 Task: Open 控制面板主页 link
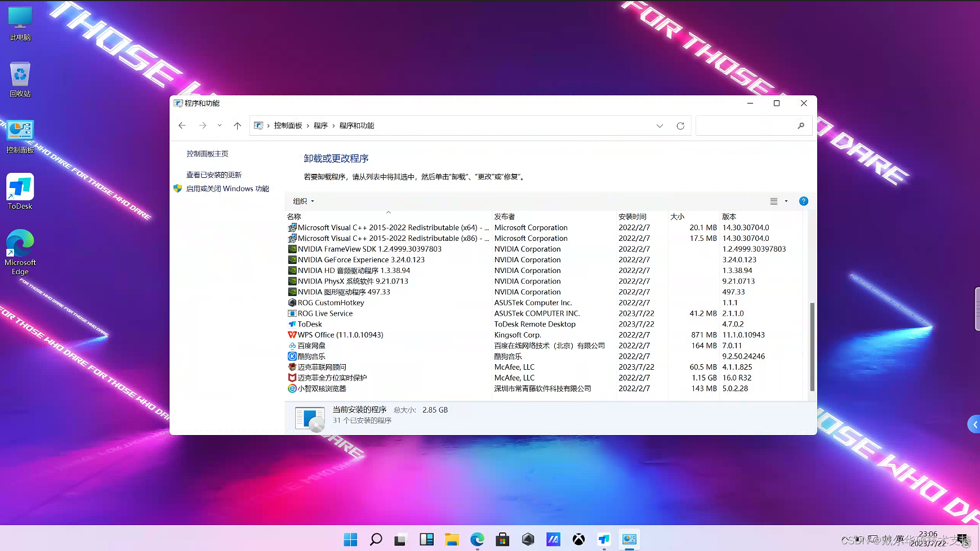pos(207,154)
